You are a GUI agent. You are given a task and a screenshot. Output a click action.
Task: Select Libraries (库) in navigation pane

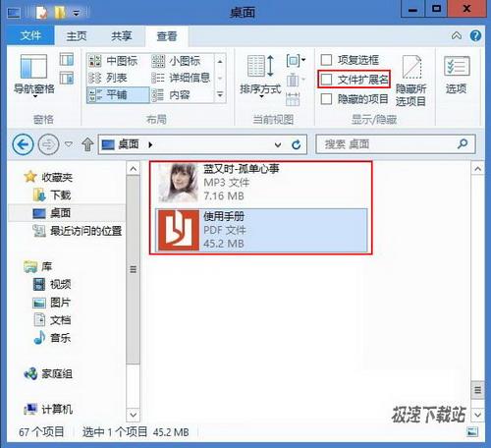click(38, 266)
